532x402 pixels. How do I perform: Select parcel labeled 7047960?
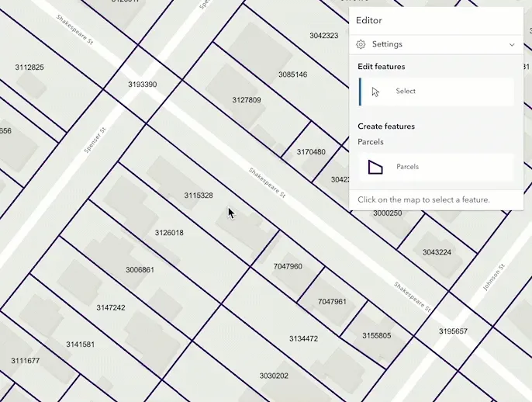pos(288,266)
